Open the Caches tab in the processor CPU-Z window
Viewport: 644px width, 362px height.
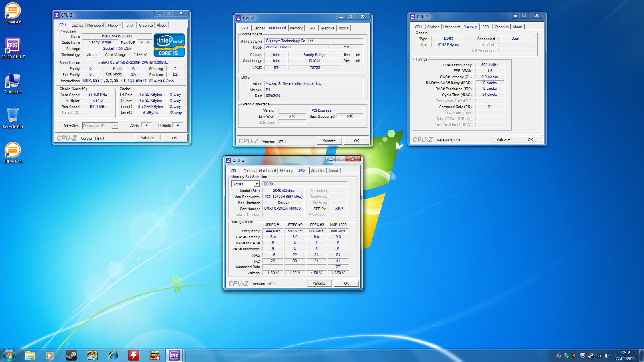tap(77, 25)
